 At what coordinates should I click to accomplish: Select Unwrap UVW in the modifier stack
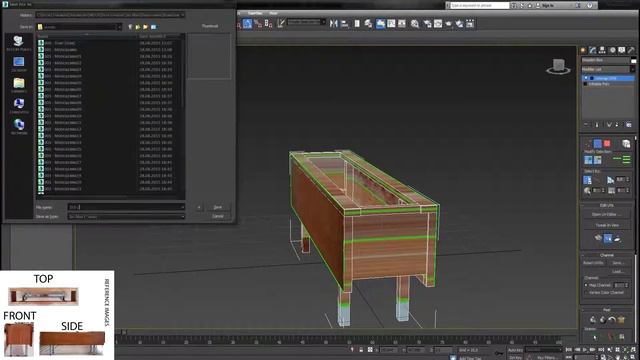tap(608, 78)
